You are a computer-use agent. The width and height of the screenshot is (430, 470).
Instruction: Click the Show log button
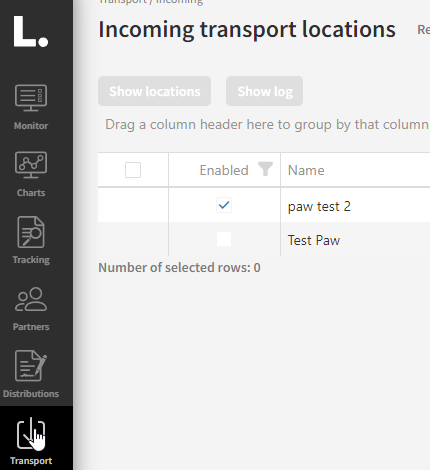click(264, 91)
